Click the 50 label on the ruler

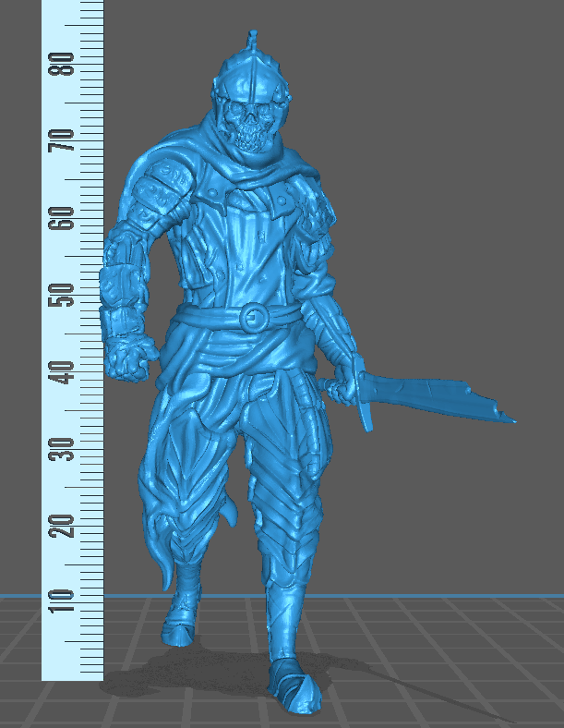click(62, 295)
